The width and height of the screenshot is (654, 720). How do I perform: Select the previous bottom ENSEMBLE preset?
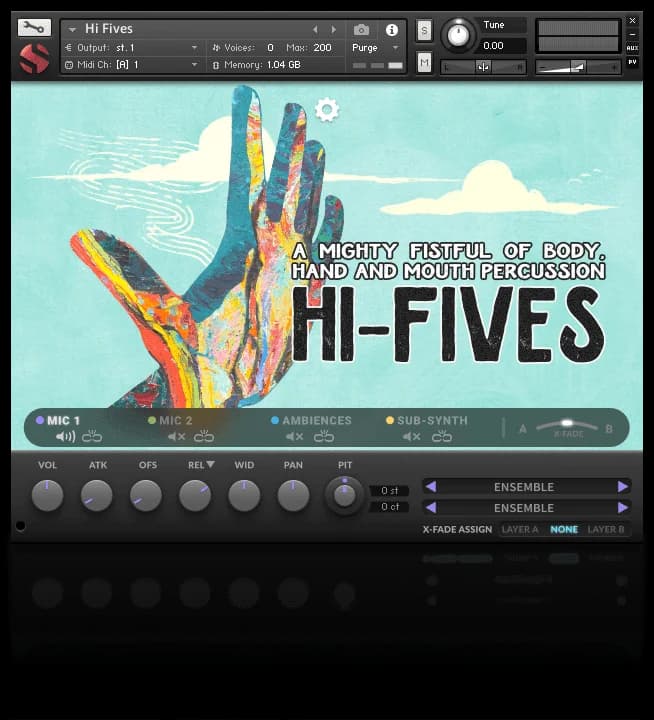(431, 507)
